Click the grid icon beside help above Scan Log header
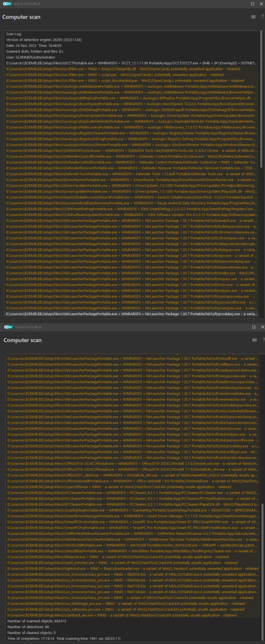265x644 pixels. click(253, 17)
